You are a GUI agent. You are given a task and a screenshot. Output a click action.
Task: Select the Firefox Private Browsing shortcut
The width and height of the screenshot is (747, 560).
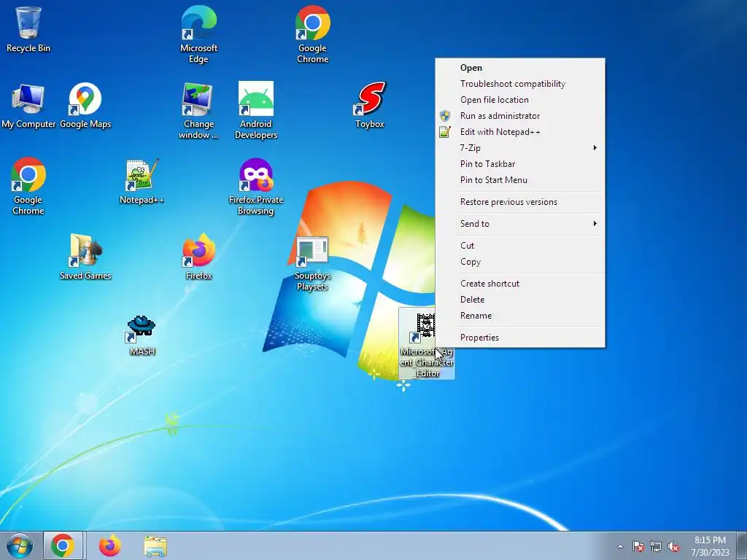point(256,187)
